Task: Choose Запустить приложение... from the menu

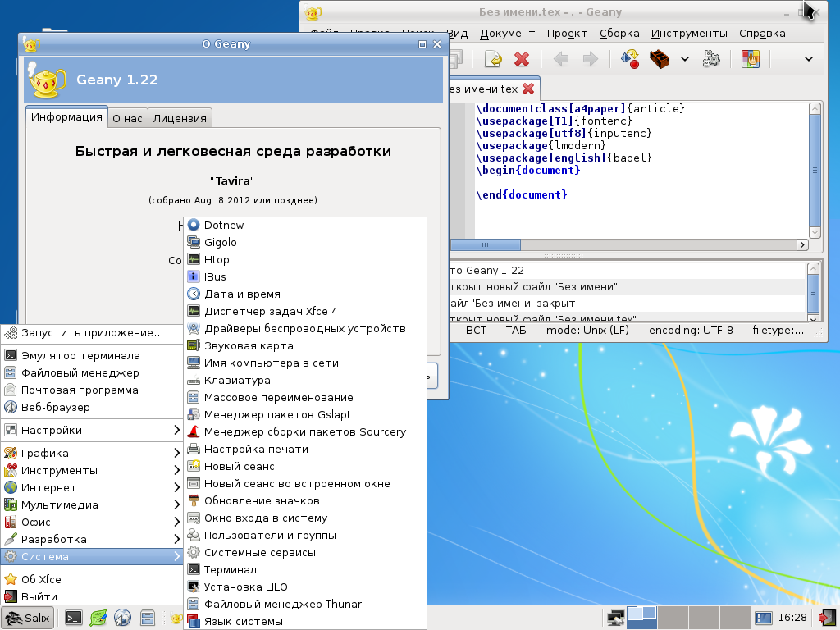Action: [92, 333]
